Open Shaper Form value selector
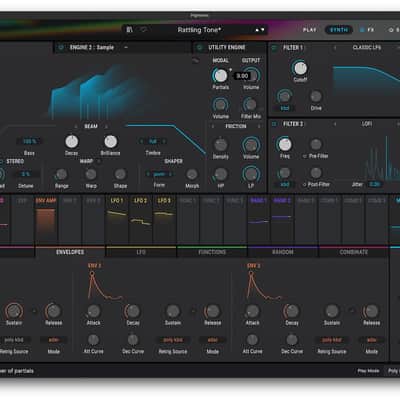Image resolution: width=400 pixels, height=400 pixels. point(159,174)
